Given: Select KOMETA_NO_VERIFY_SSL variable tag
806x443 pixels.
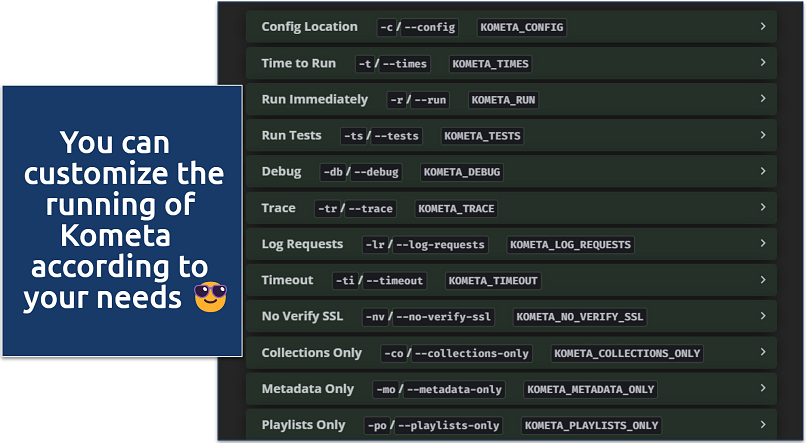Looking at the screenshot, I should [x=580, y=317].
